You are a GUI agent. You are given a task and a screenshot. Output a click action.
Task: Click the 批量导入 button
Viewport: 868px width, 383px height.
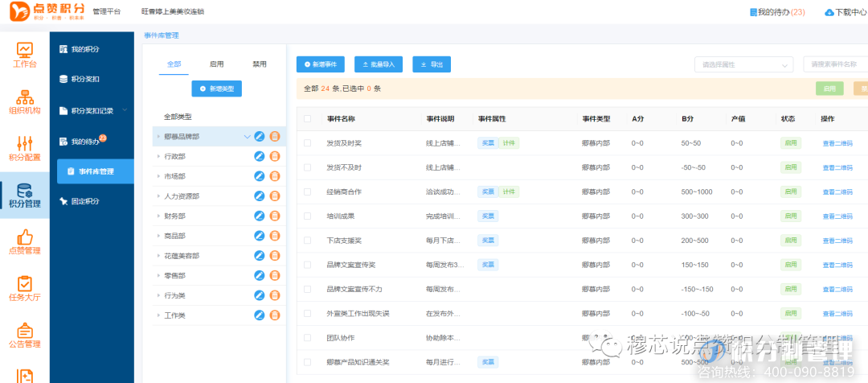point(379,64)
